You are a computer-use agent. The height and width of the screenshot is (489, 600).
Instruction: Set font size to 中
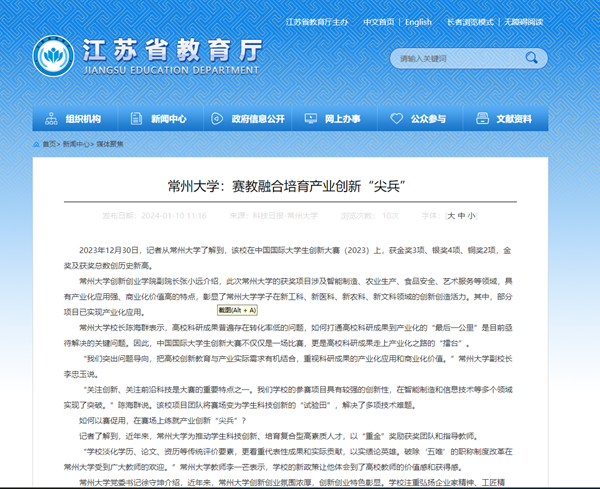coord(461,216)
